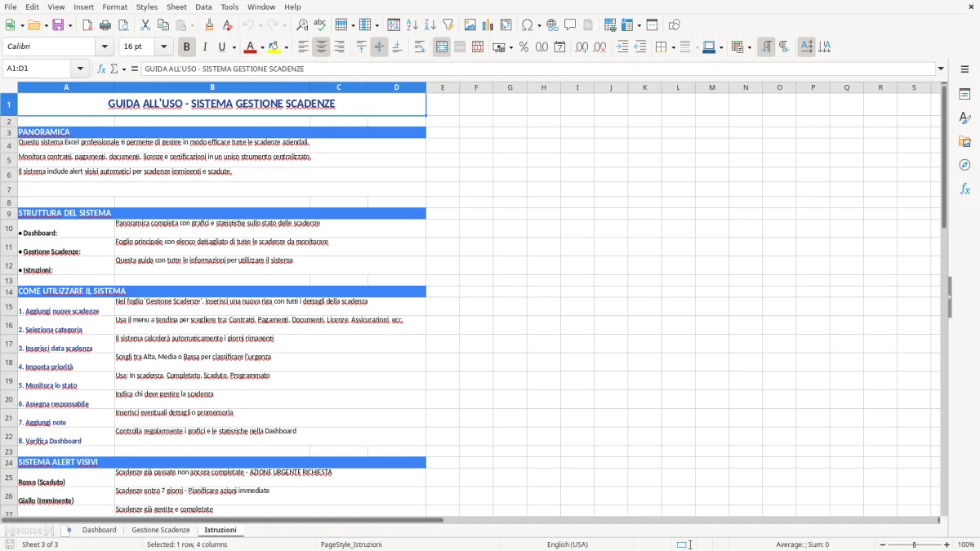Click the Formula equals button
Viewport: 980px width, 551px height.
point(135,69)
